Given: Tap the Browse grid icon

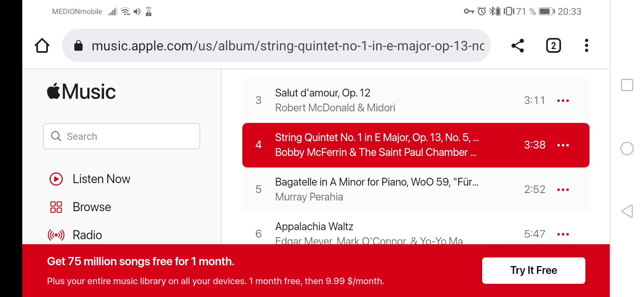Looking at the screenshot, I should pyautogui.click(x=56, y=207).
